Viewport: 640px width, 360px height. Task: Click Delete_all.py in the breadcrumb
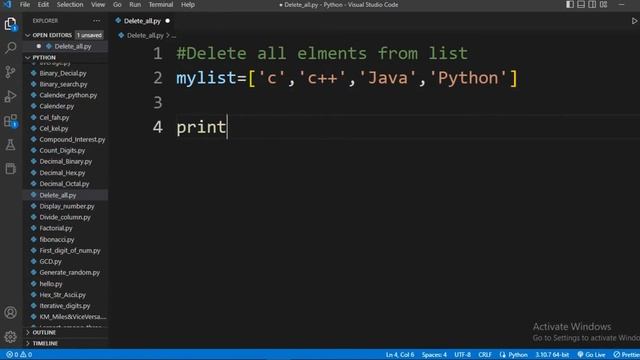(x=145, y=36)
